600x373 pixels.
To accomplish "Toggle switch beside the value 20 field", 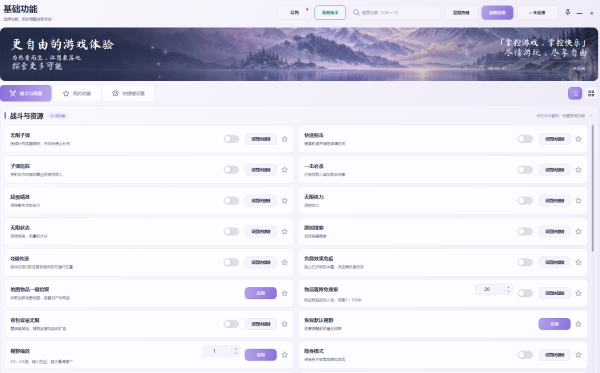I will (525, 293).
